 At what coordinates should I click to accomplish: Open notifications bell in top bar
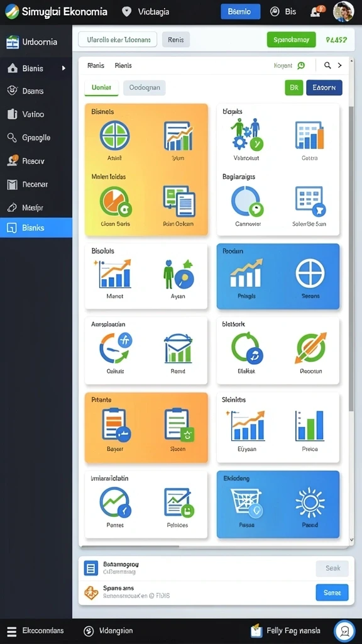pos(317,11)
